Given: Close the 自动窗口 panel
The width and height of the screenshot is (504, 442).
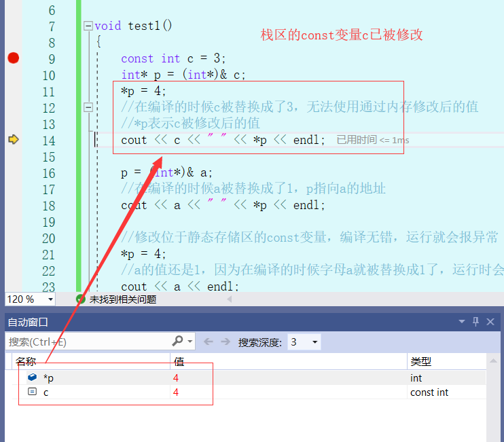Looking at the screenshot, I should tap(490, 322).
